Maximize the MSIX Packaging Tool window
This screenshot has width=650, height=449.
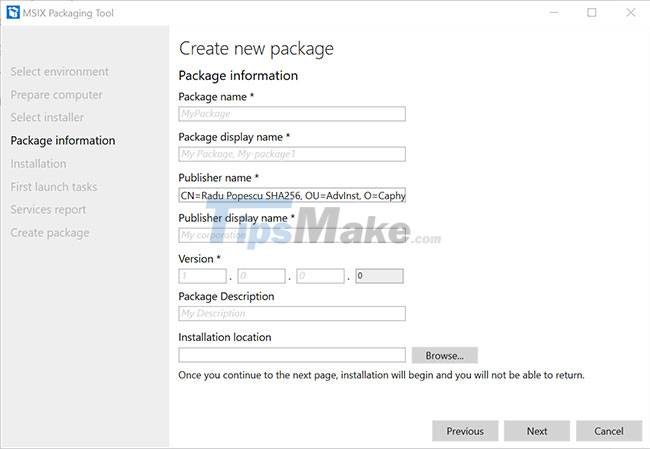click(x=592, y=12)
